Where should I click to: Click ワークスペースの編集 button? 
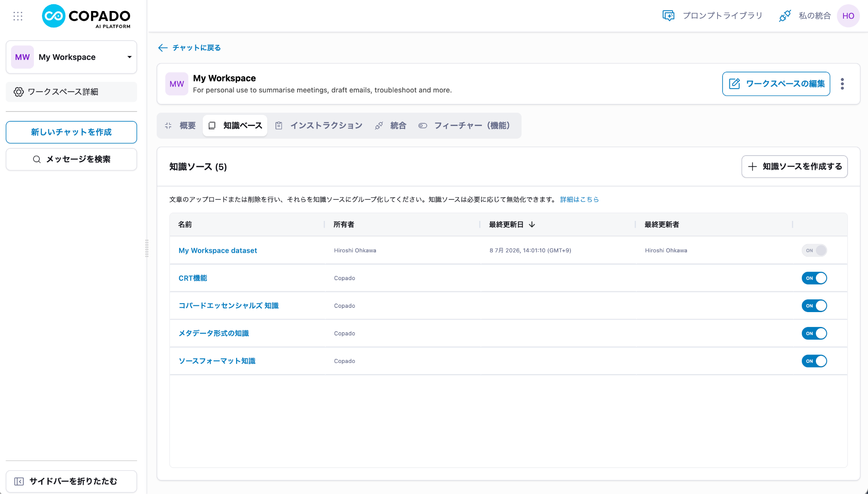click(x=776, y=84)
